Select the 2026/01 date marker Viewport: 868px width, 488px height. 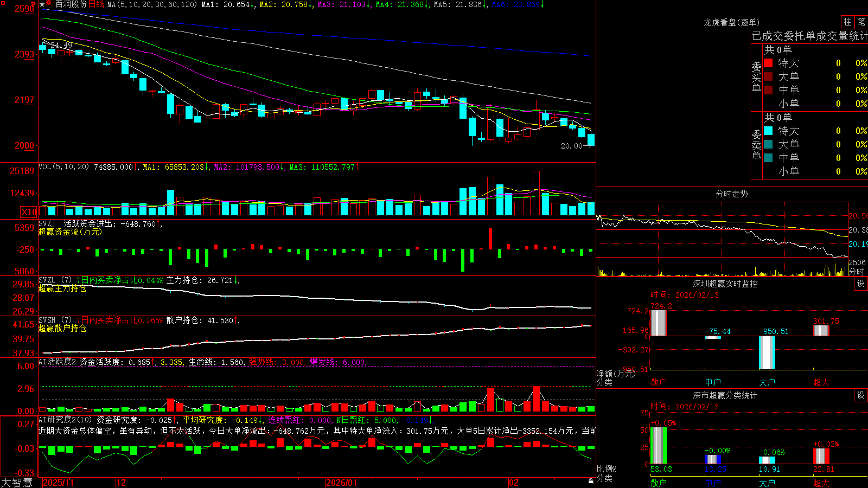pyautogui.click(x=342, y=483)
